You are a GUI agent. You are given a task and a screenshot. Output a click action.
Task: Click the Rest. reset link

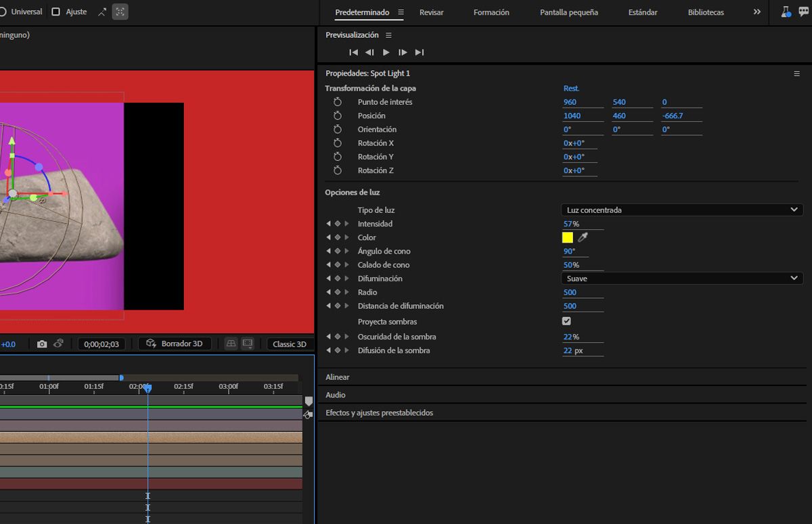click(571, 89)
